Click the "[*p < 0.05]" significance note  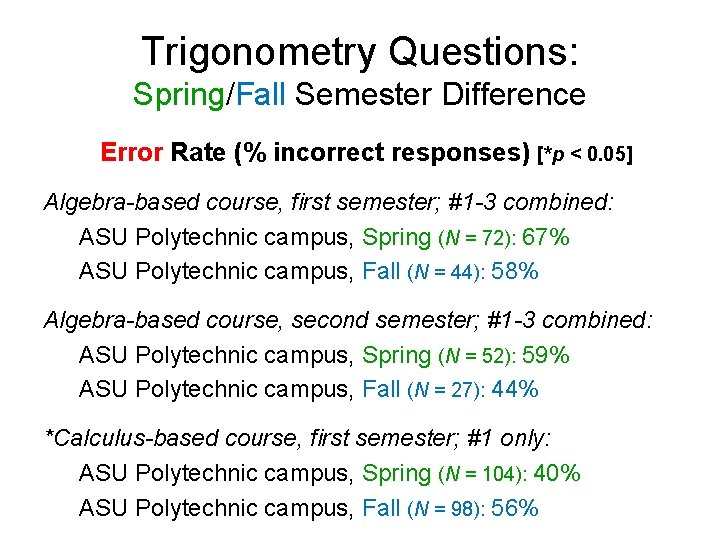[x=586, y=155]
